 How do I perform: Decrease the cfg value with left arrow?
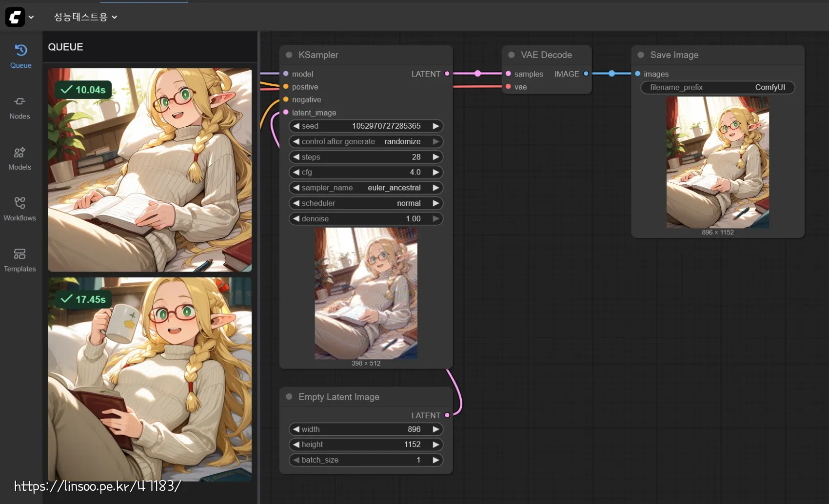[x=296, y=172]
